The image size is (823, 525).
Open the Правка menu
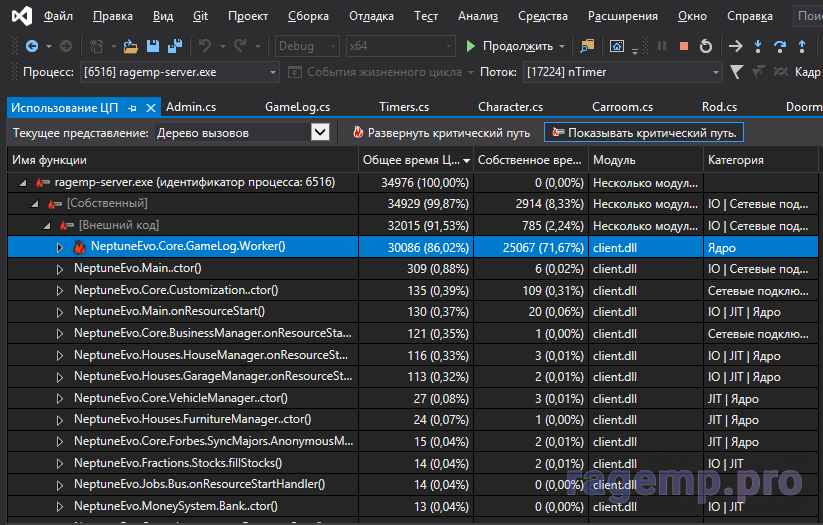113,16
